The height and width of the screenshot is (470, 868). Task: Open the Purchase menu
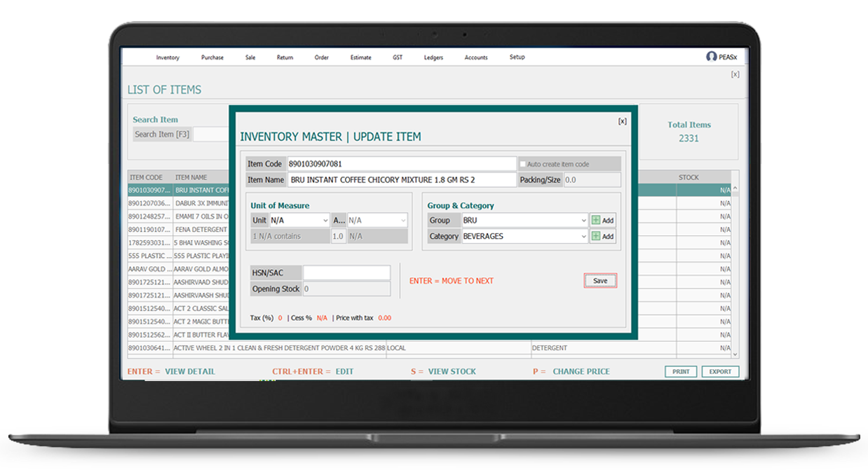(x=212, y=57)
